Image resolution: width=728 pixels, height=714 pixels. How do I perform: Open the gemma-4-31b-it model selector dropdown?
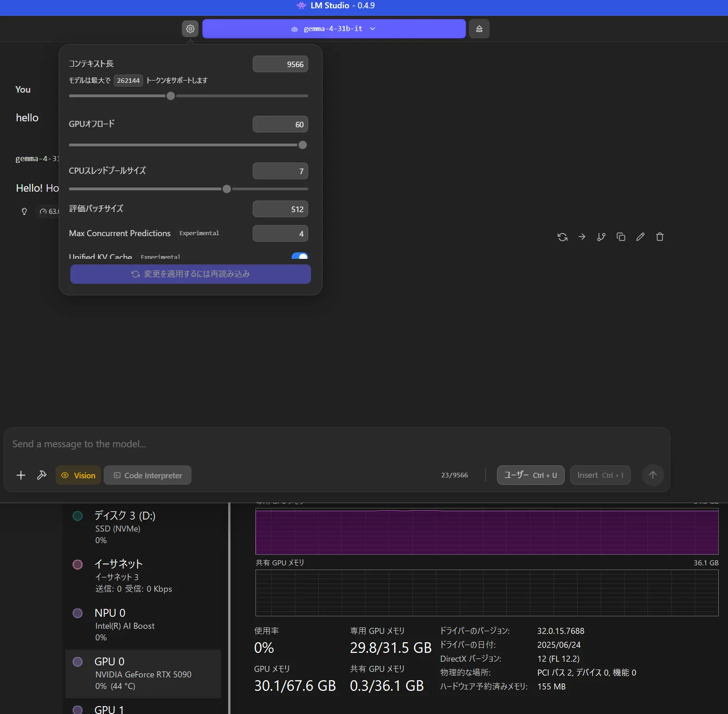pyautogui.click(x=334, y=29)
